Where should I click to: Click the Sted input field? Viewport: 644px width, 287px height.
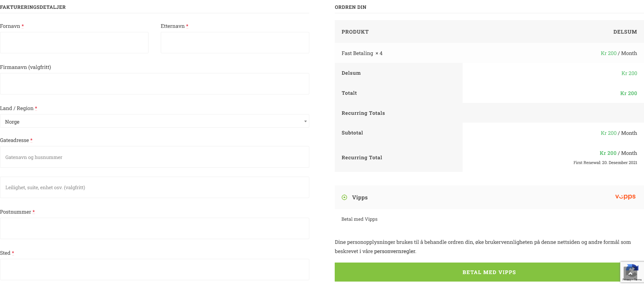155,269
